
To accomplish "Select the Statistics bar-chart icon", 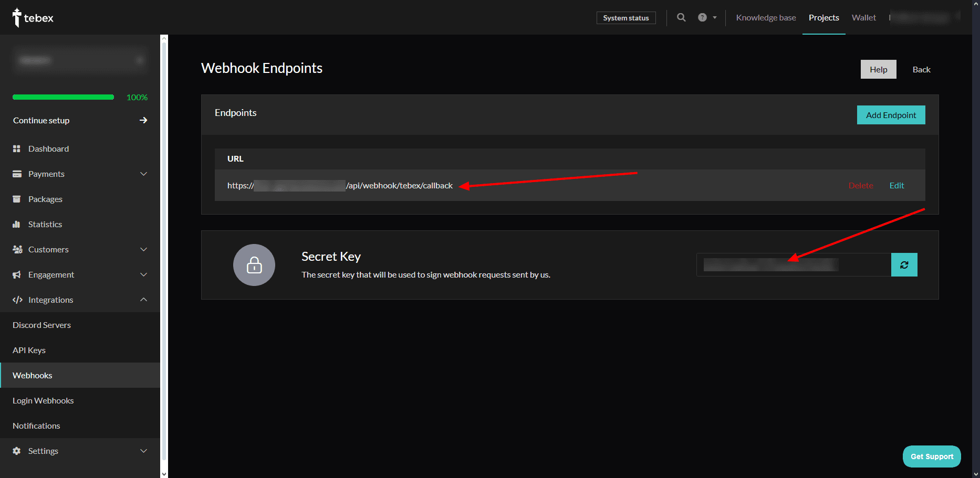I will pyautogui.click(x=17, y=224).
